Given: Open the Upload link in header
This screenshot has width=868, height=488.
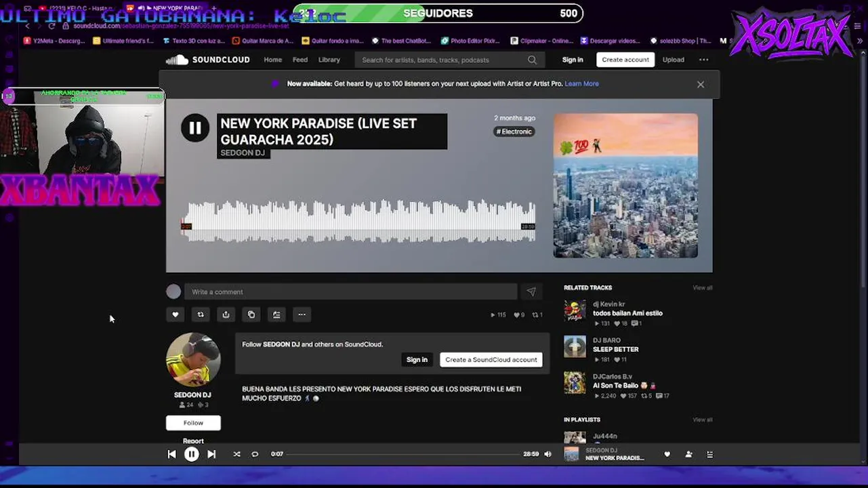Looking at the screenshot, I should coord(673,60).
